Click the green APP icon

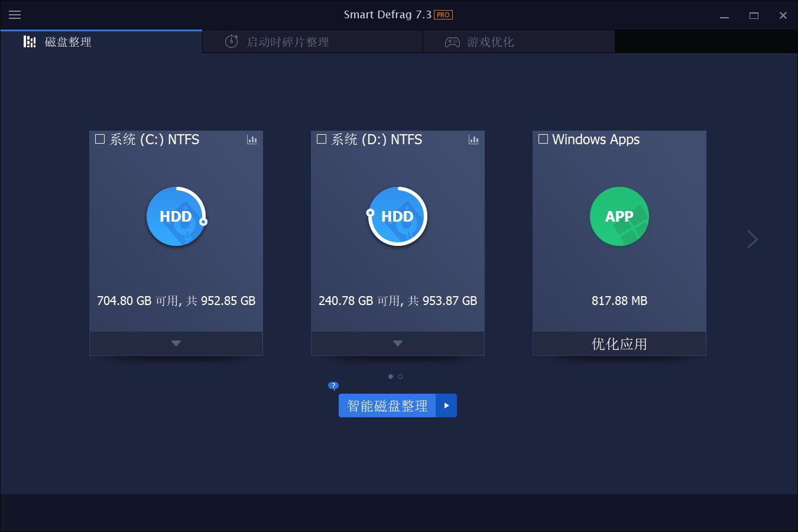pos(619,216)
